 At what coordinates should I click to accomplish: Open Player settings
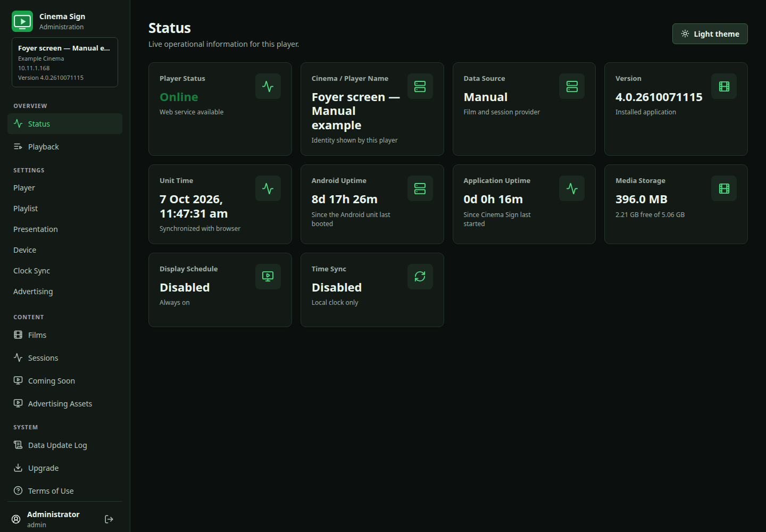point(65,188)
